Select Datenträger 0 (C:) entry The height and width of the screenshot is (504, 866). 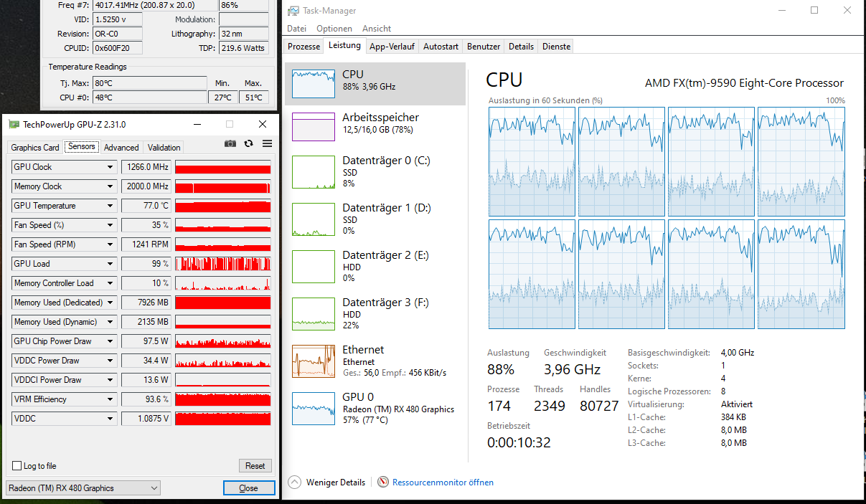point(375,173)
